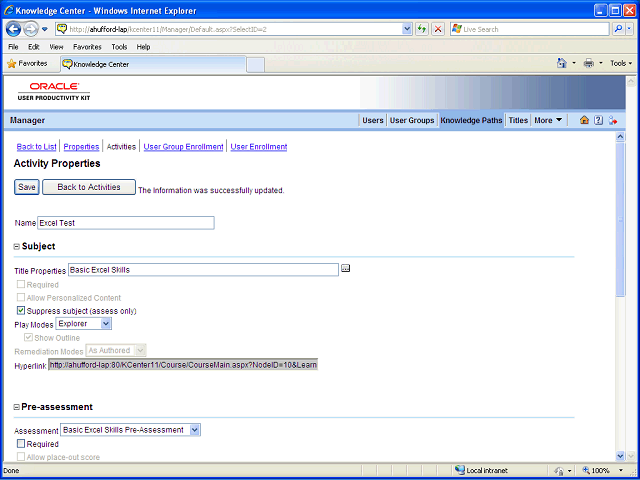640x480 pixels.
Task: Click the inner page vertical scrollbar thumb
Action: (x=620, y=220)
